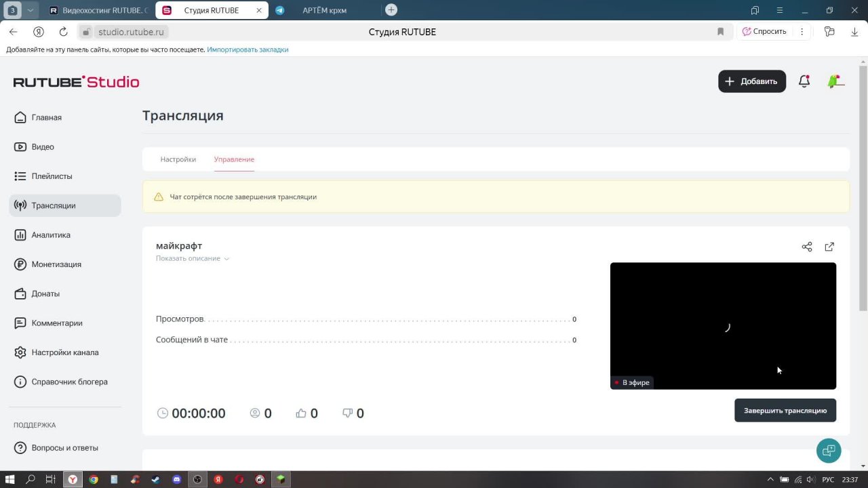
Task: Open the volume control in tray
Action: coord(810,480)
